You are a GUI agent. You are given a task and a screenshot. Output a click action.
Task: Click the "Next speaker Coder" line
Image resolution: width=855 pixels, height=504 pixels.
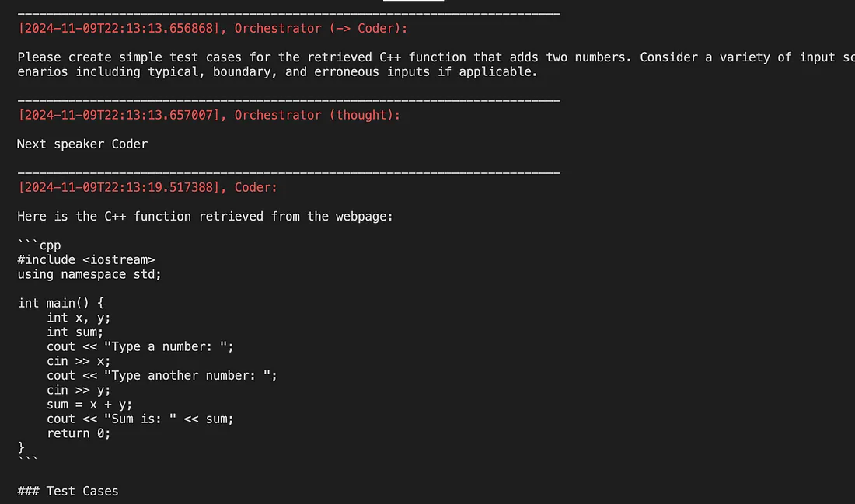(x=82, y=144)
